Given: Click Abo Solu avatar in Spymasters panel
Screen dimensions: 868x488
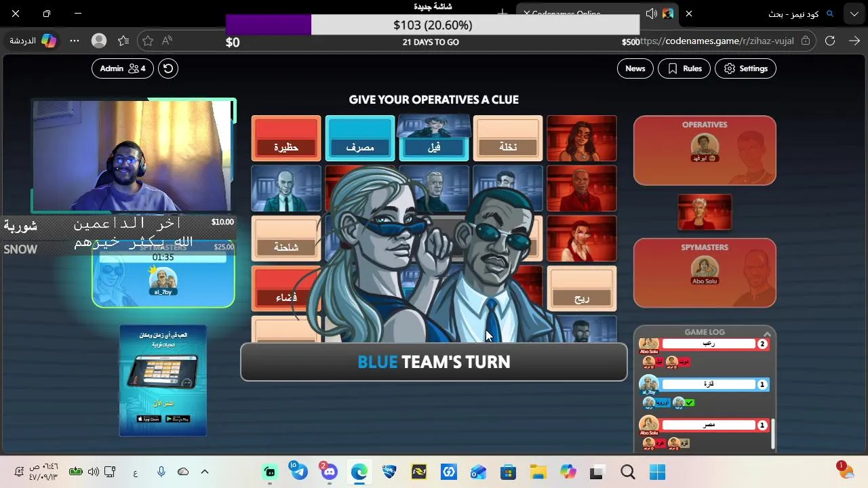Looking at the screenshot, I should point(705,268).
